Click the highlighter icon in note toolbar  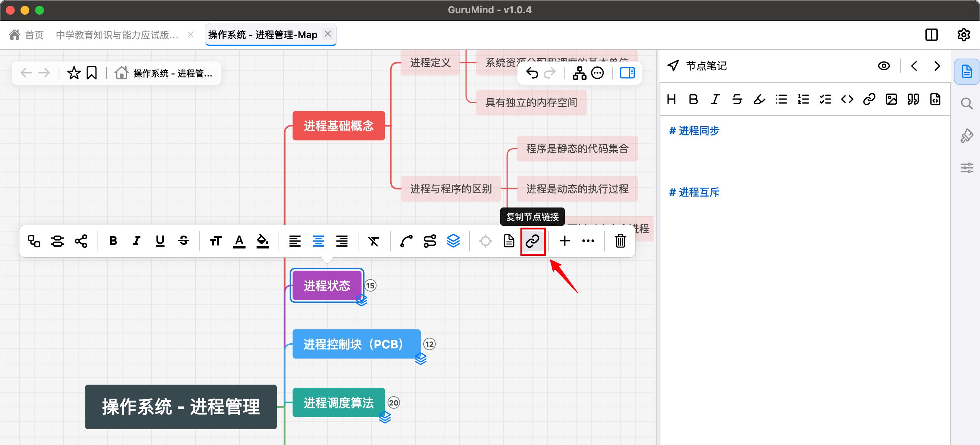point(759,100)
